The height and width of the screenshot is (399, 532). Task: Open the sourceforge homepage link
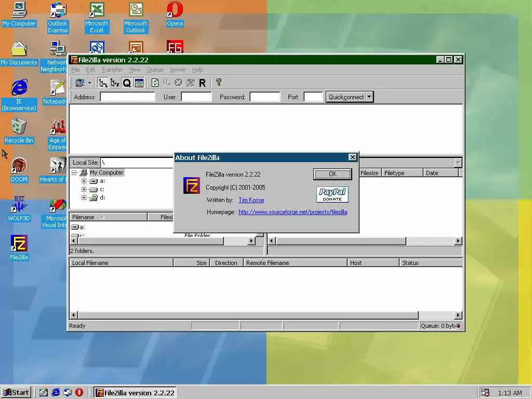point(293,212)
